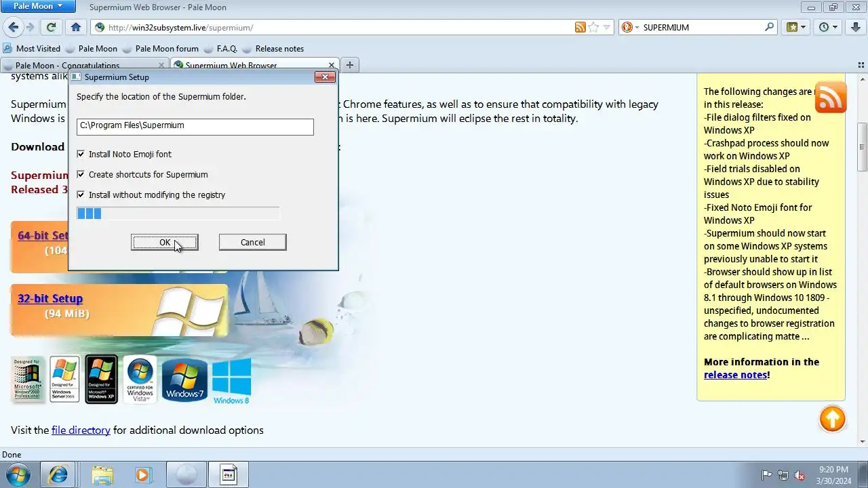Open Windows Media Player from taskbar
The width and height of the screenshot is (868, 488).
pyautogui.click(x=143, y=475)
